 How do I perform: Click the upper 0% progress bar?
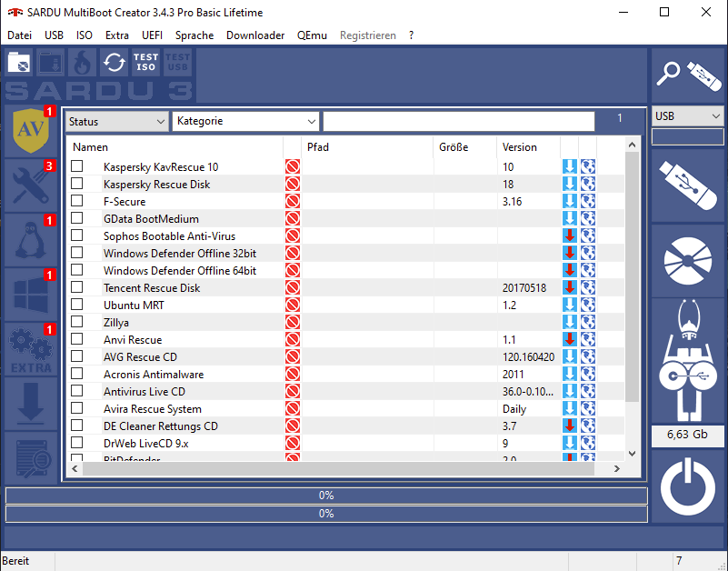tap(326, 496)
